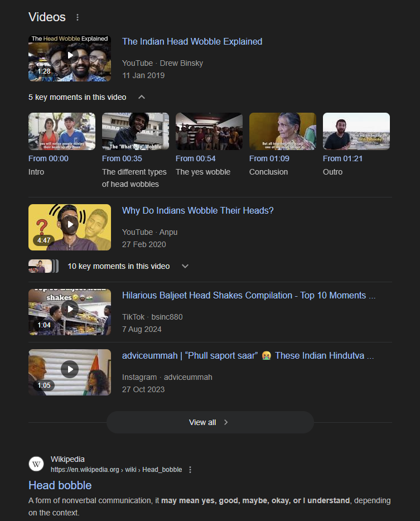Jump to From 01:21 moment
The image size is (420, 521).
pos(342,158)
